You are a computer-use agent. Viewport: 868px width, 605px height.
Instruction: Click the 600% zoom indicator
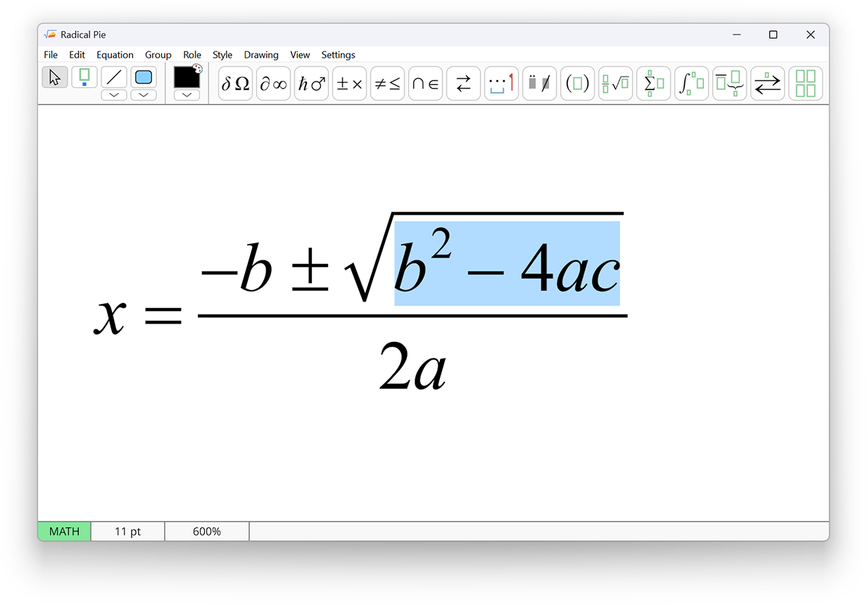click(206, 531)
